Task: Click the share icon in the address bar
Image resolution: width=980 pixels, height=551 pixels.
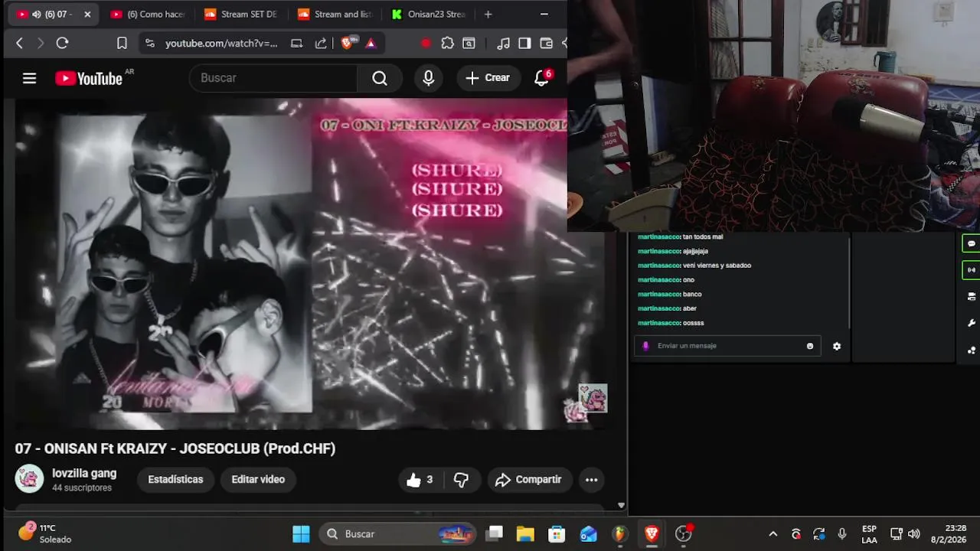Action: [321, 44]
